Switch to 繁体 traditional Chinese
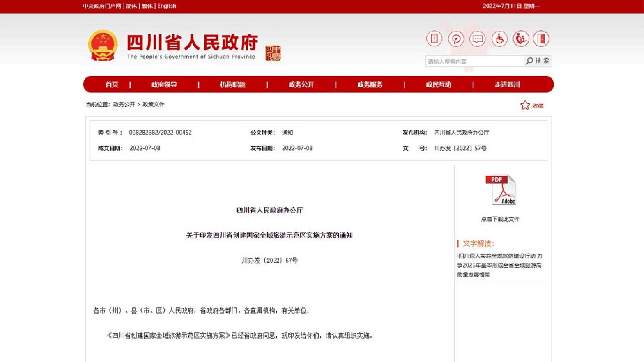Screen dimensions: 644x362 [147, 6]
